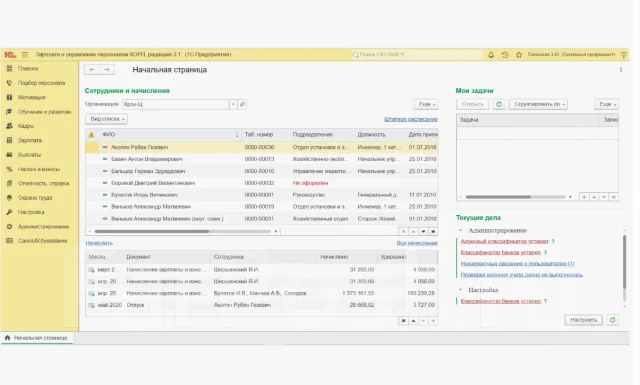
Task: Click the search field Поиск Ctrl+Shift+F
Action: point(416,54)
